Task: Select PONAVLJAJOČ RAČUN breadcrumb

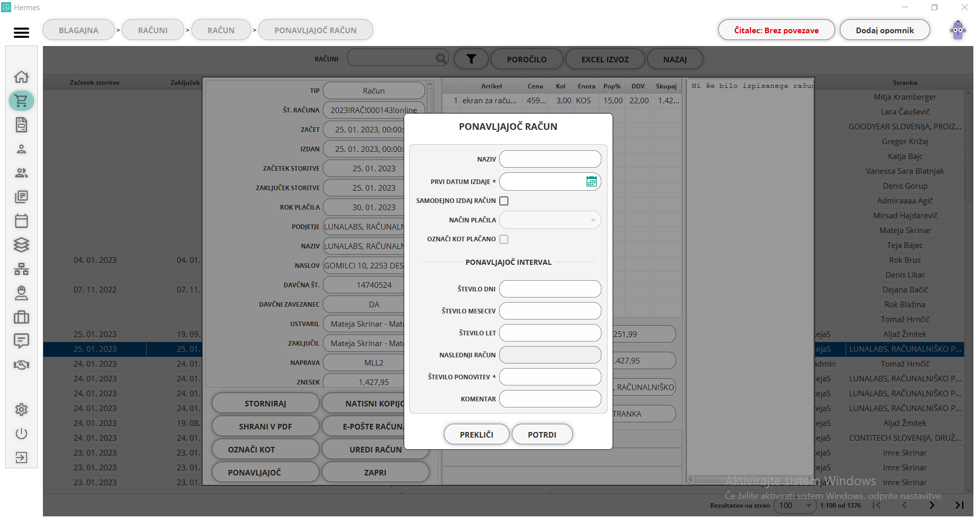Action: (x=315, y=30)
